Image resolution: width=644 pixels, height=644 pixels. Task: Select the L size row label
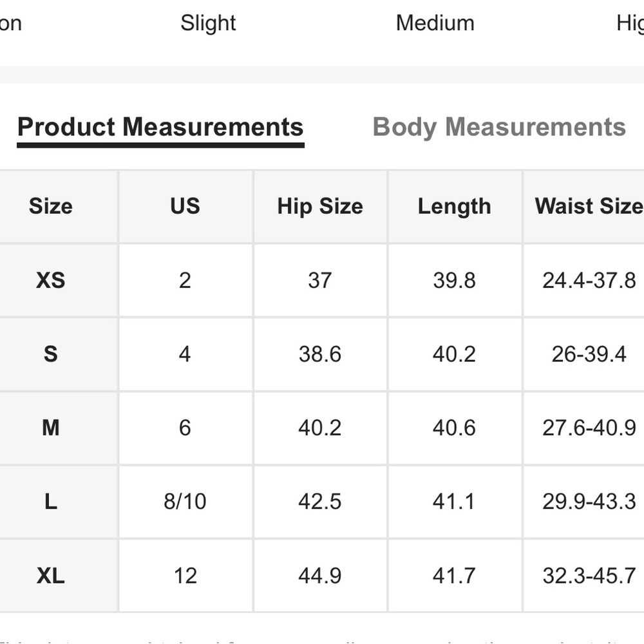point(51,501)
